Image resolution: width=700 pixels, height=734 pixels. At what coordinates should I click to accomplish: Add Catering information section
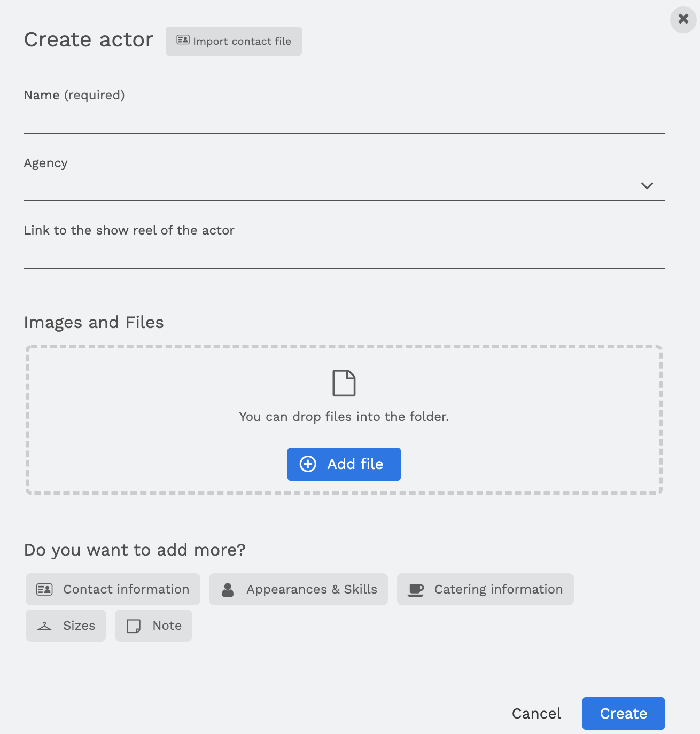(485, 589)
